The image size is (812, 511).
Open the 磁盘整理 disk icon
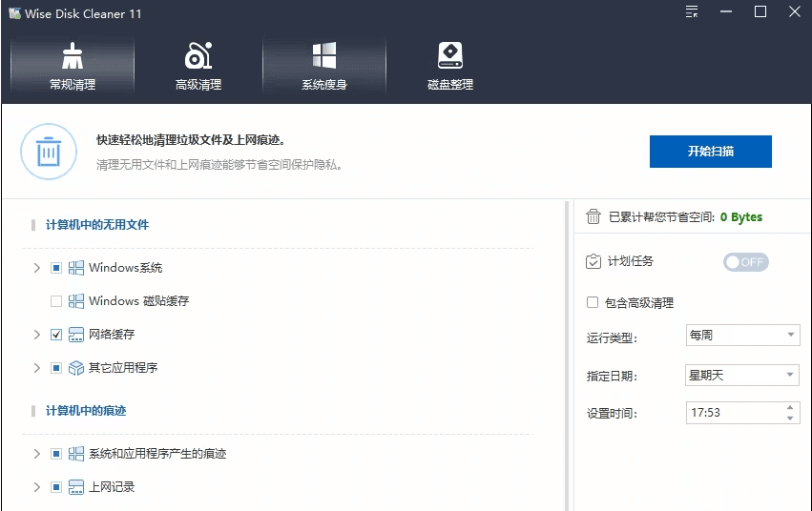point(449,55)
